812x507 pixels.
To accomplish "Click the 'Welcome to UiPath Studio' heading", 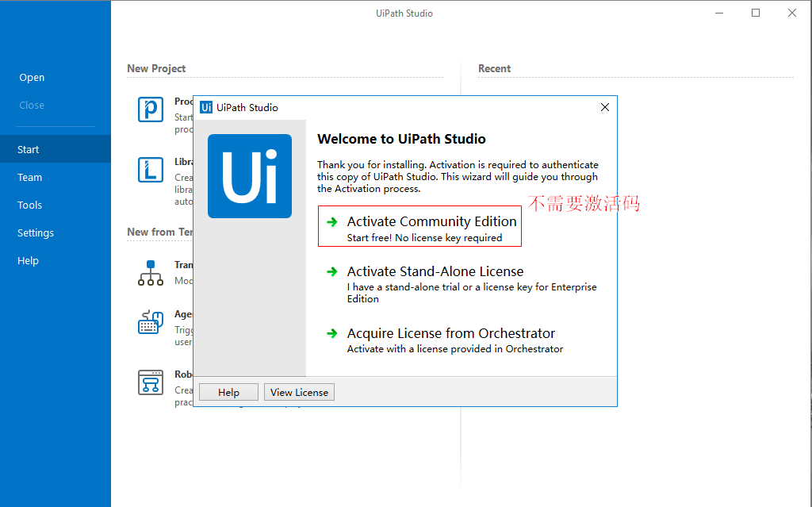I will coord(401,139).
